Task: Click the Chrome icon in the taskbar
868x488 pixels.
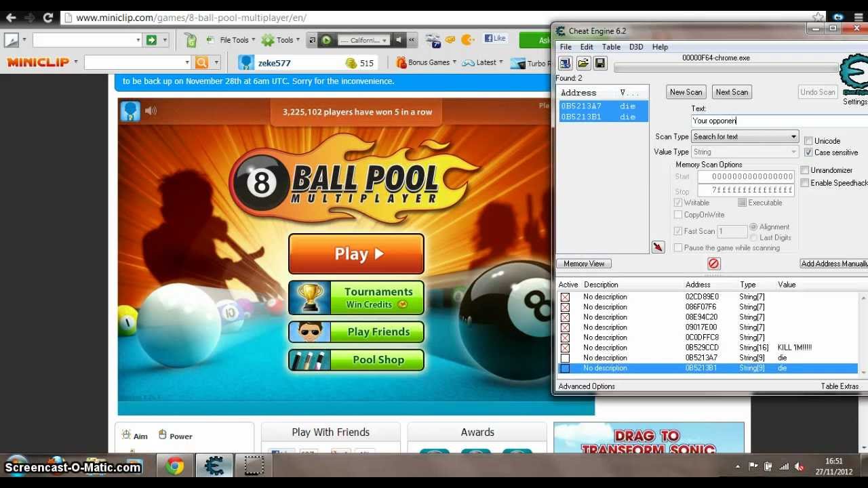Action: click(x=175, y=466)
